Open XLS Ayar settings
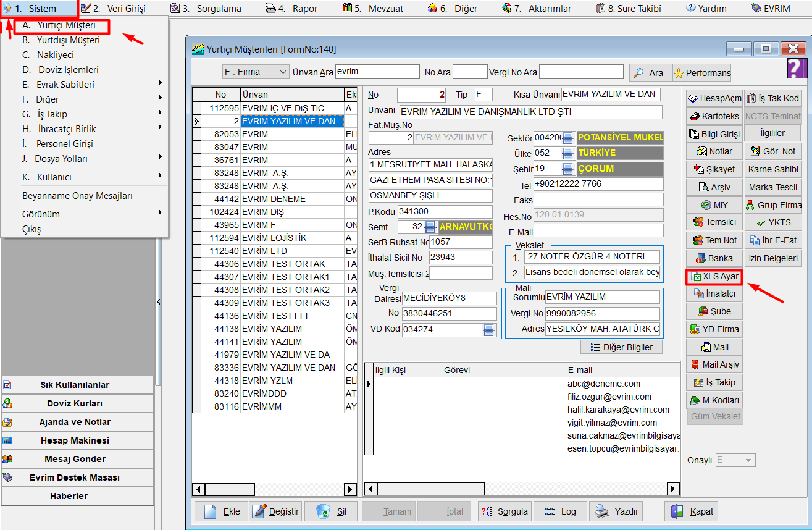812x530 pixels. tap(714, 276)
